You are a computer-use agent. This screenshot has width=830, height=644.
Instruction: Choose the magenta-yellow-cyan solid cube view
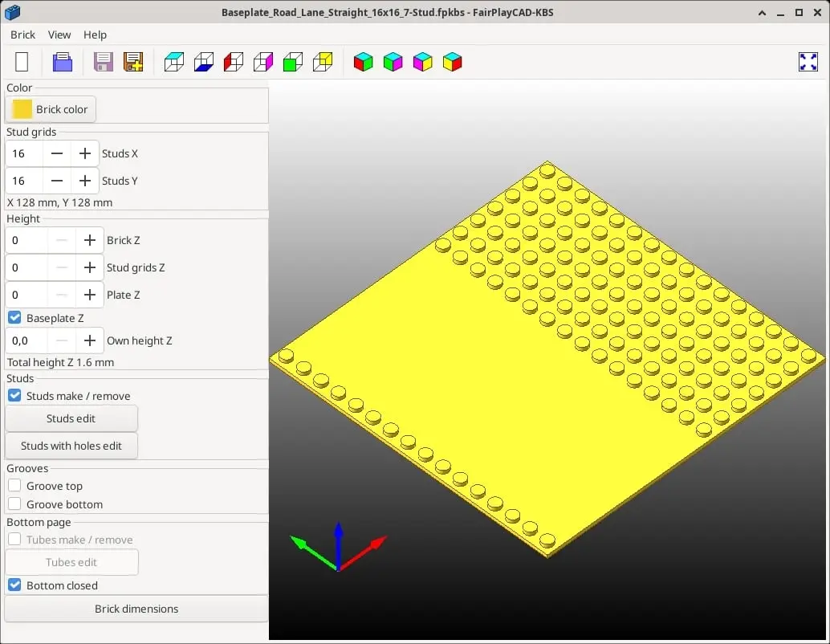pyautogui.click(x=422, y=62)
